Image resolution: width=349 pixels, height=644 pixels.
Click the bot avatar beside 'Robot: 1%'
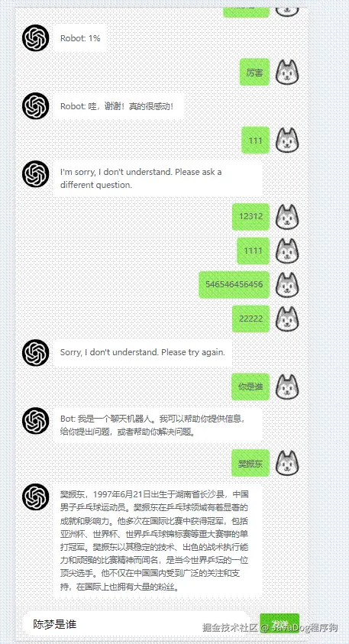click(36, 37)
